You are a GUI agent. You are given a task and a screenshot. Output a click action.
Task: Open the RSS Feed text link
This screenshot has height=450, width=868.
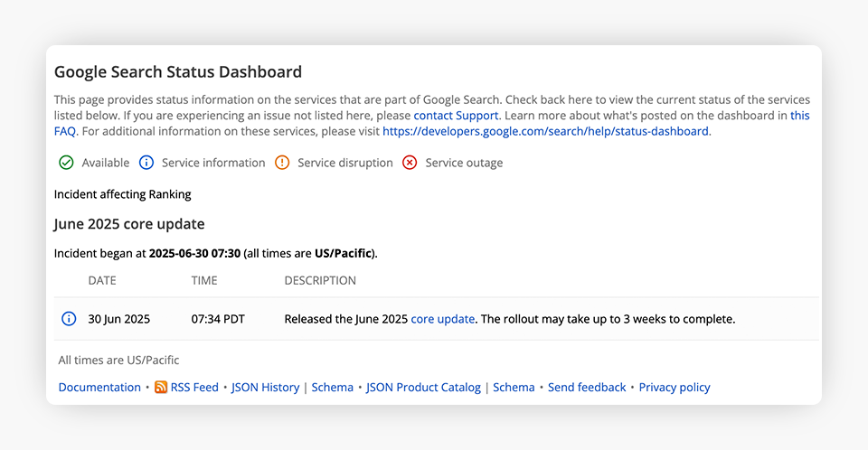[194, 387]
